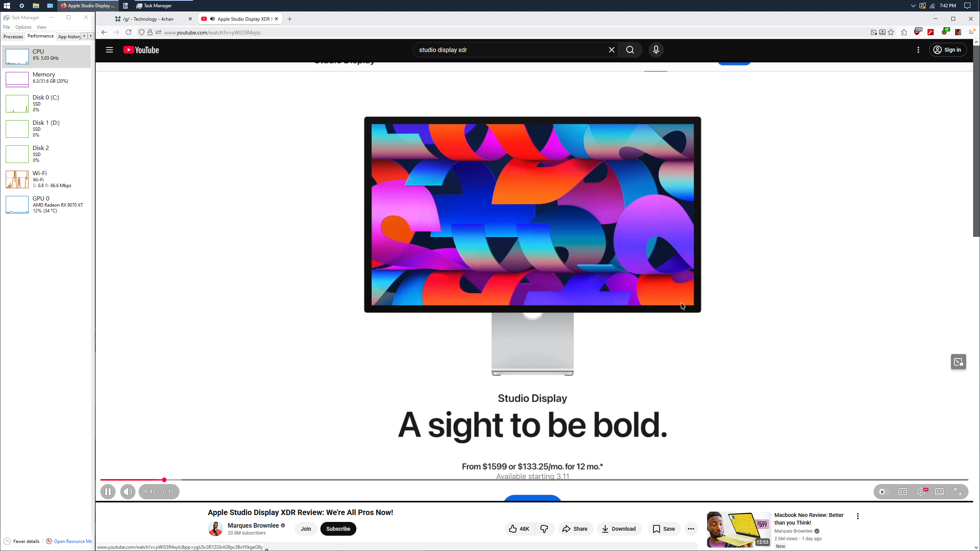The width and height of the screenshot is (980, 551).
Task: Mute the video with speaker icon
Action: click(x=128, y=492)
